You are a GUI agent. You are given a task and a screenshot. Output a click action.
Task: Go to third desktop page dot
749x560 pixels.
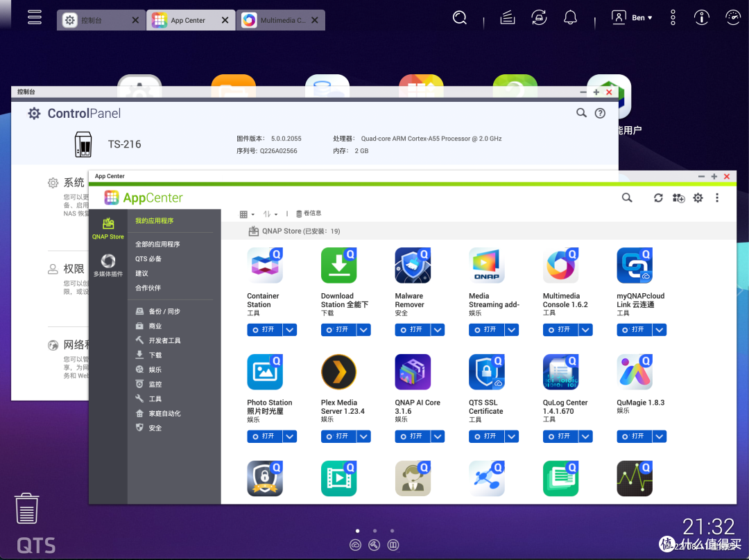coord(392,531)
